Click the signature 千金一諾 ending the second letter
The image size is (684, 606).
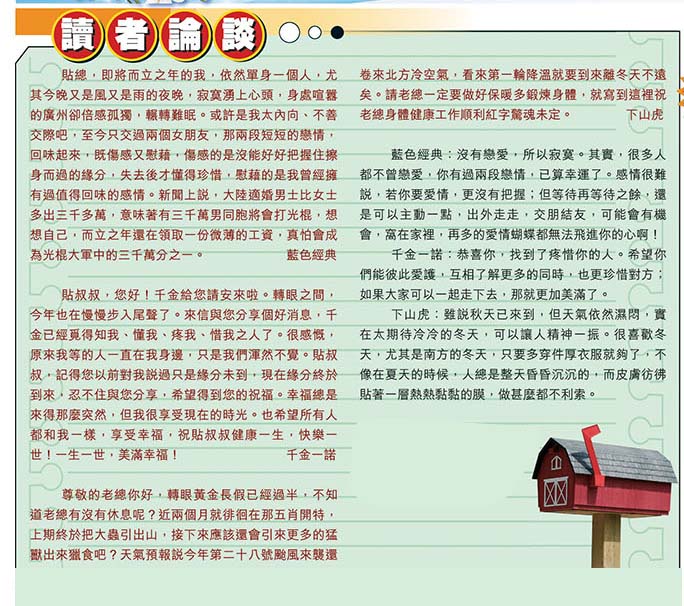pos(311,455)
